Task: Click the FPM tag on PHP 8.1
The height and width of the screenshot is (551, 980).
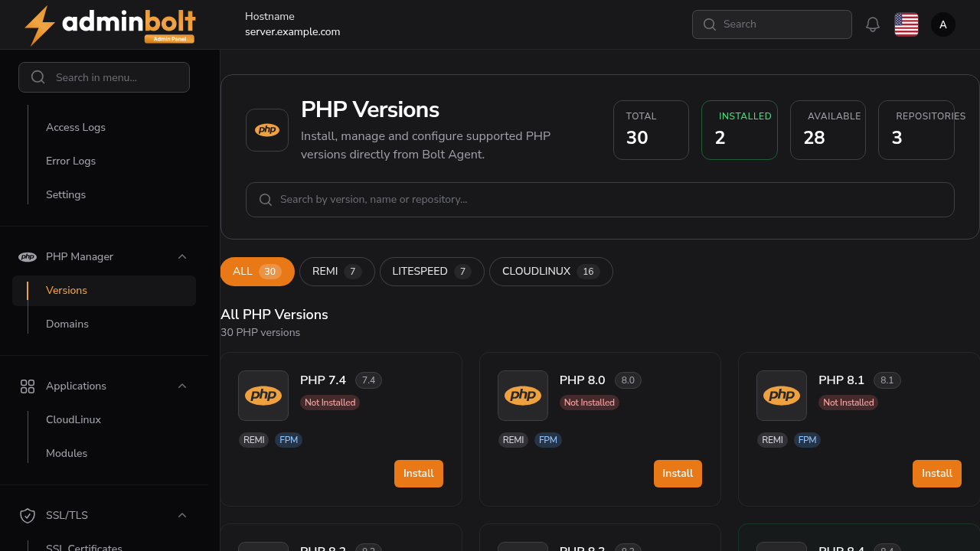Action: pyautogui.click(x=807, y=440)
